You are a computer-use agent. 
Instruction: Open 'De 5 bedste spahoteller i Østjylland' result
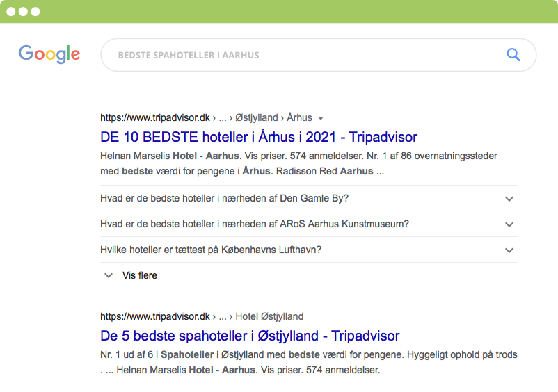click(x=250, y=336)
